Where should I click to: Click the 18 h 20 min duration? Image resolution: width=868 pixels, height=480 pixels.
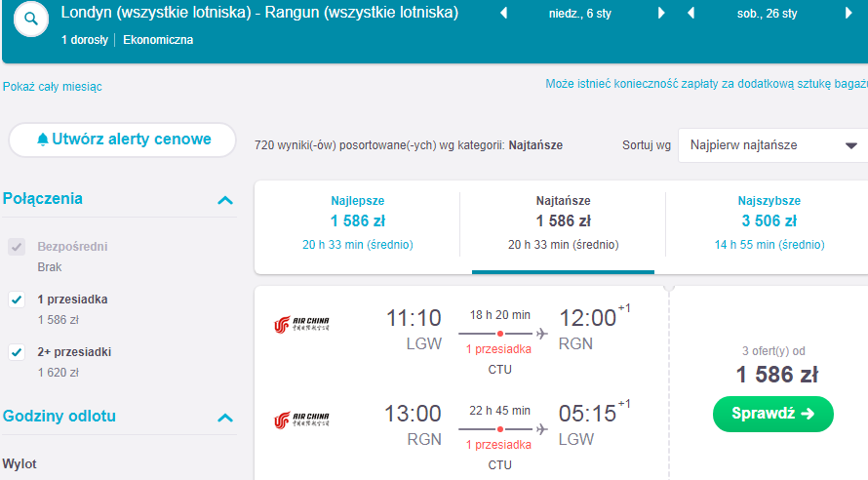tap(500, 315)
